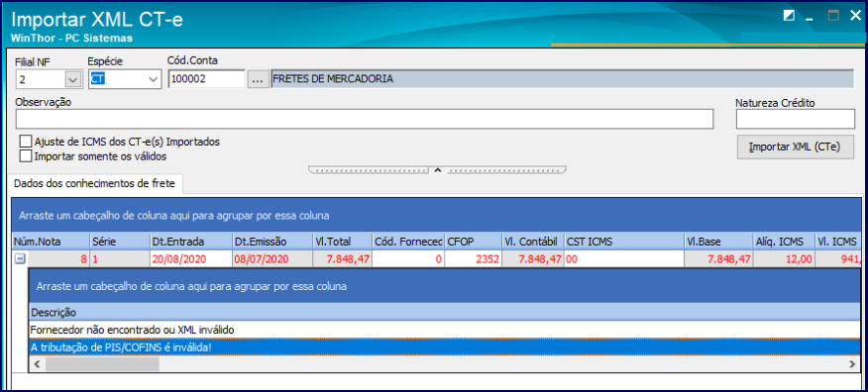Click the Vl. ICMS column header
Screen dimensions: 868x392
[x=838, y=242]
